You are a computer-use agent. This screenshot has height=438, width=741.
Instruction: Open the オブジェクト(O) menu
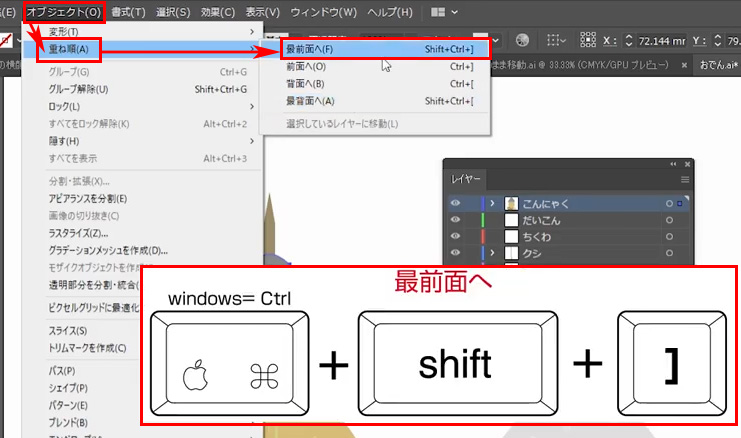point(63,12)
